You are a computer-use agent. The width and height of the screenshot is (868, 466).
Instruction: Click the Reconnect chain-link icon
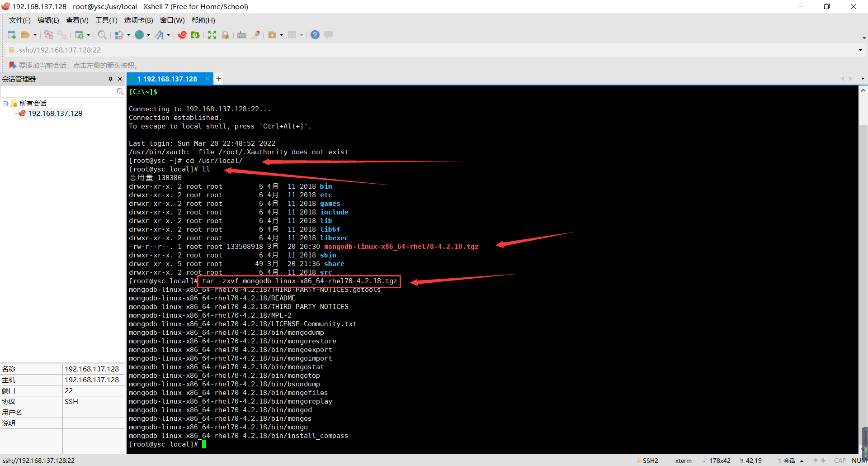pyautogui.click(x=62, y=35)
